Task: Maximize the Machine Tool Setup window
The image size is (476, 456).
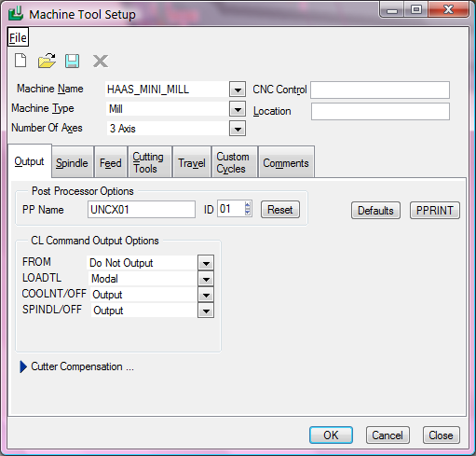Action: pyautogui.click(x=416, y=10)
